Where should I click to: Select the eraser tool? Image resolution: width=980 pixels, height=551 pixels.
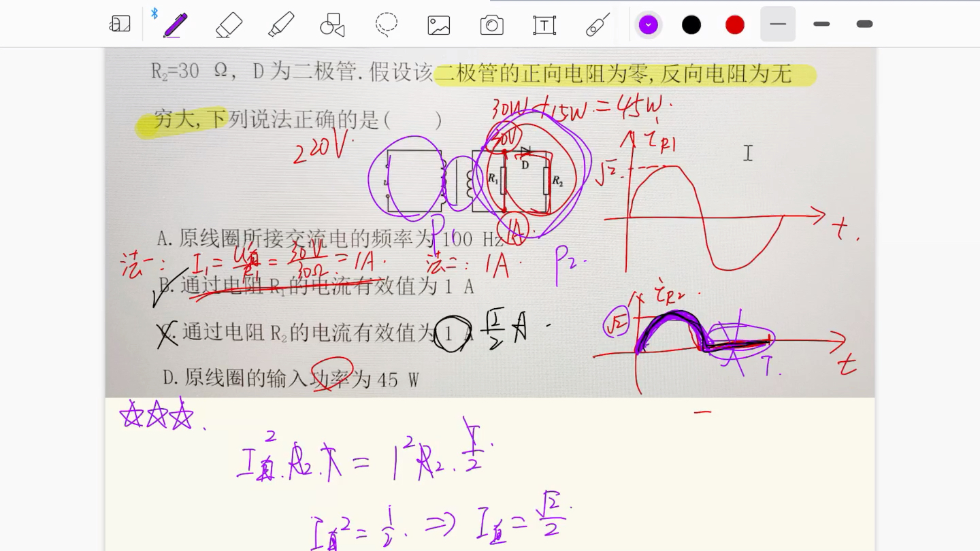[x=229, y=24]
